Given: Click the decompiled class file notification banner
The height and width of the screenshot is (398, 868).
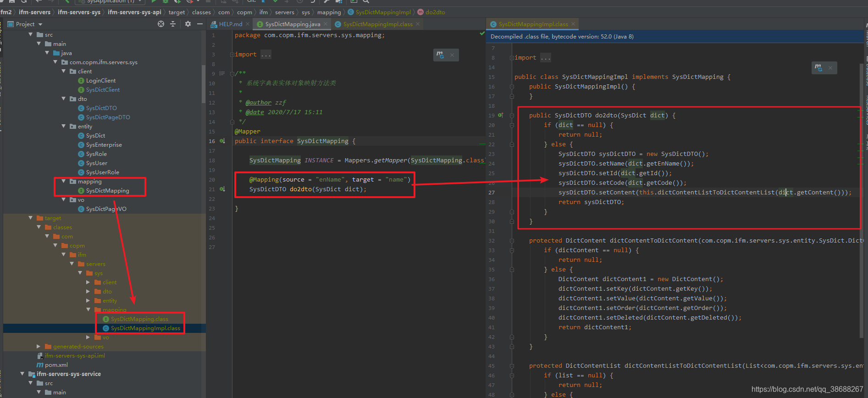Looking at the screenshot, I should click(x=674, y=37).
